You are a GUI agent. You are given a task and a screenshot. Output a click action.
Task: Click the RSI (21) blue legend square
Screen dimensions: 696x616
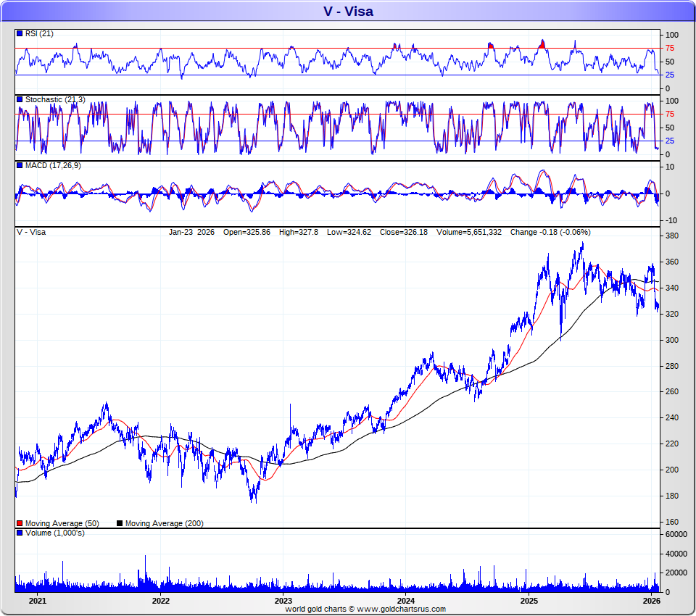click(x=20, y=33)
